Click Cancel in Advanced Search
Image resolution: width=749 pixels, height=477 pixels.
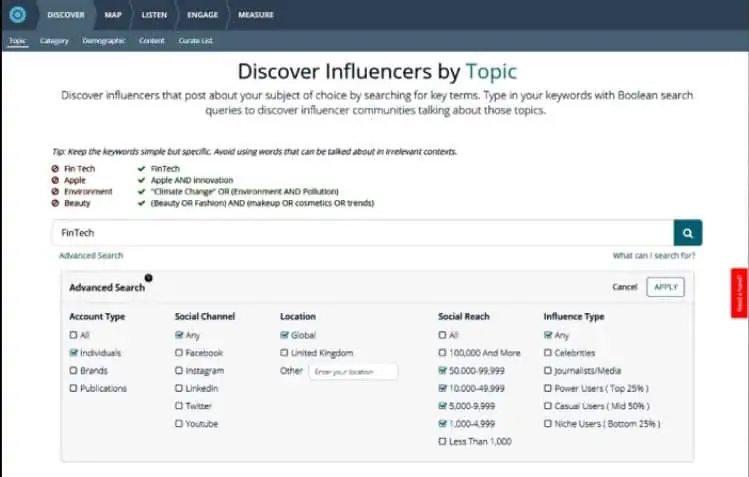624,287
